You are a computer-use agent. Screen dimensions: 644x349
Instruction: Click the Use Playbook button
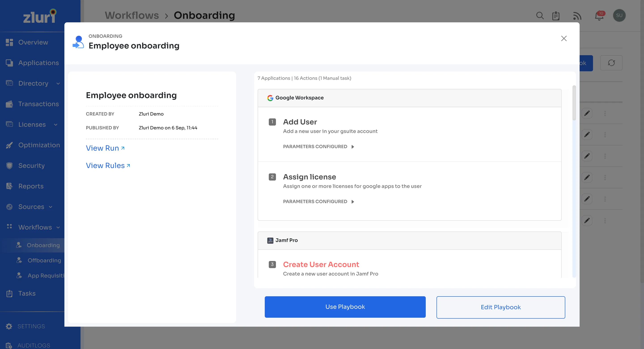(x=345, y=307)
